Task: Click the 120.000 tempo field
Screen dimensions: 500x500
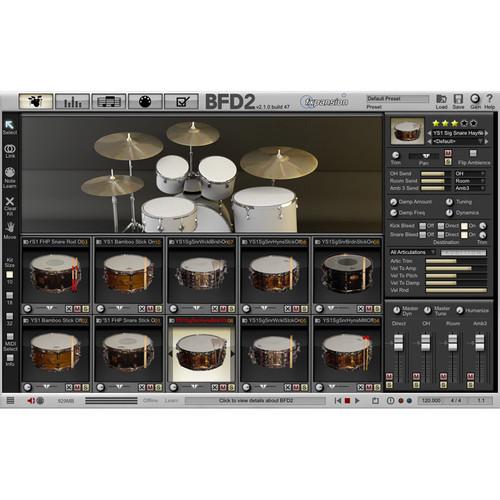Action: coord(431,401)
